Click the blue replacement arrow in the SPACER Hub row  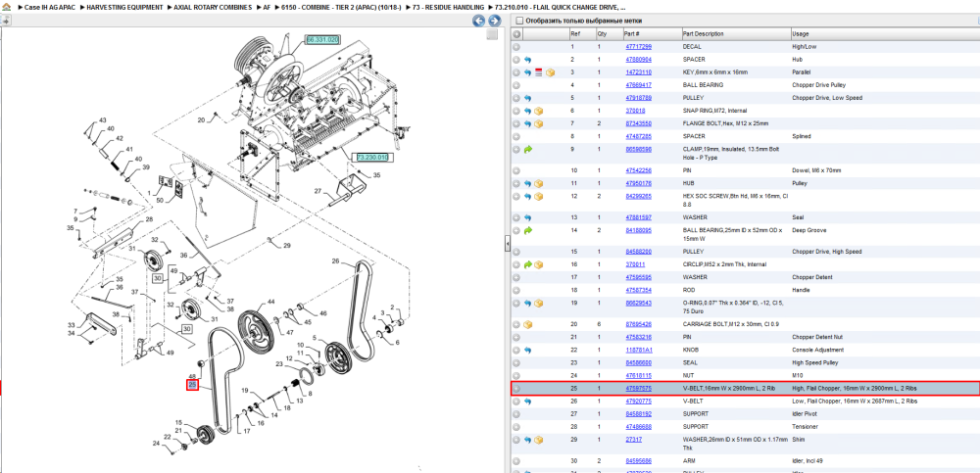(x=528, y=60)
